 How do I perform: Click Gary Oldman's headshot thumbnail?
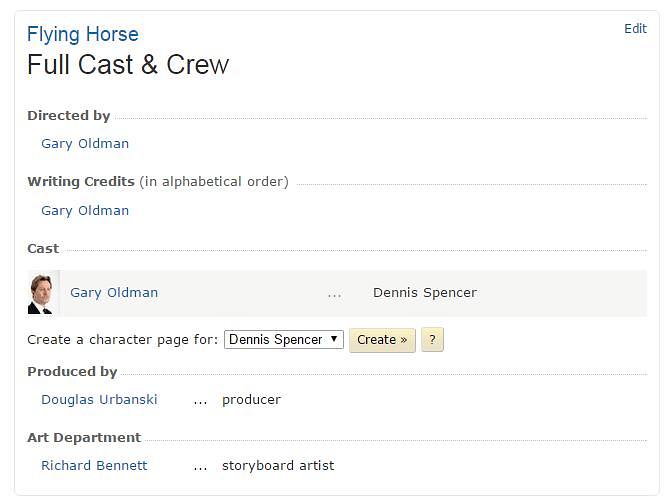(40, 294)
